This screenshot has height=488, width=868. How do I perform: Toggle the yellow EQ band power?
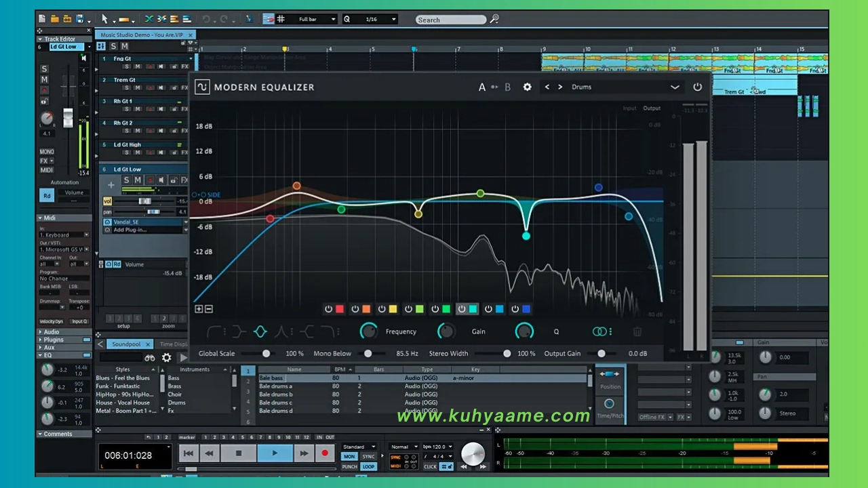pyautogui.click(x=382, y=309)
